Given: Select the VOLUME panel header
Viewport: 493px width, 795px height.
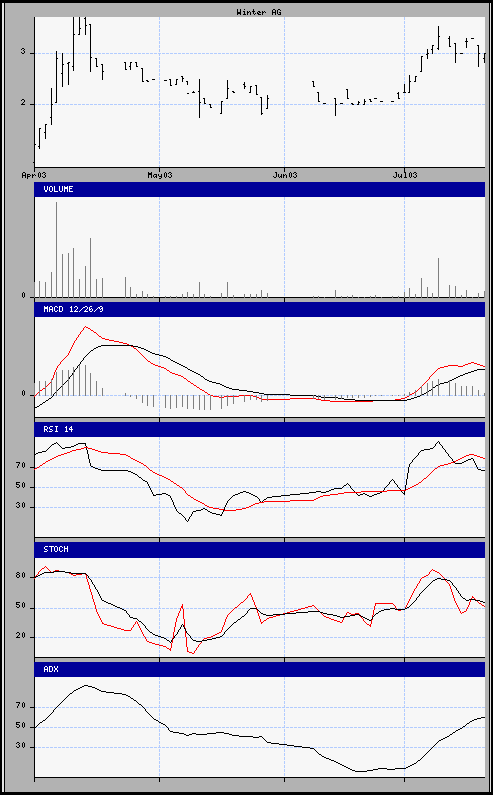Looking at the screenshot, I should [x=260, y=189].
